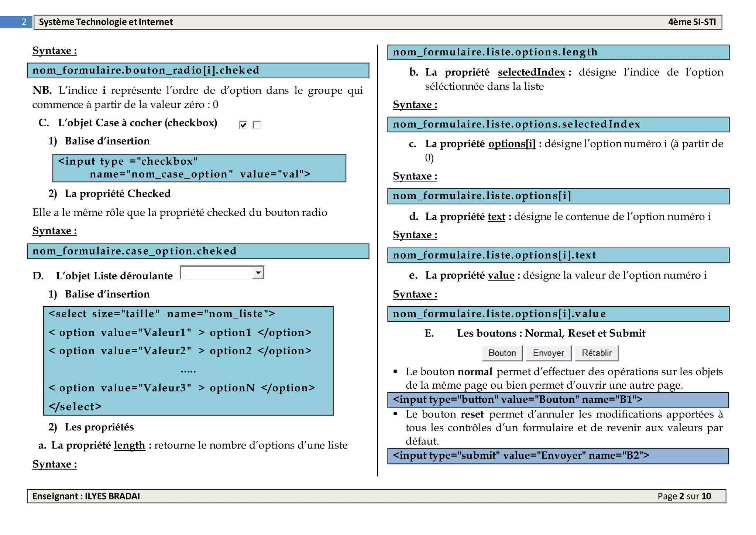Open the Liste déroulante dropdown arrow
The height and width of the screenshot is (535, 756).
258,273
